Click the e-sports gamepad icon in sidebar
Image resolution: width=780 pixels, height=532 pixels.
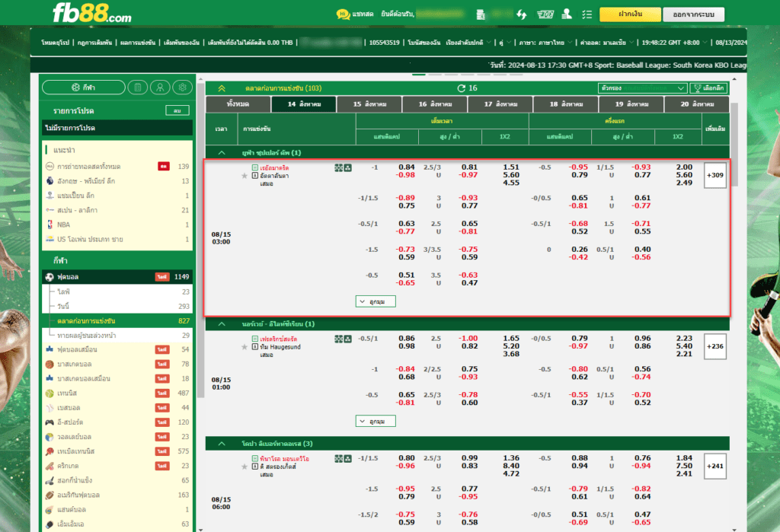50,422
